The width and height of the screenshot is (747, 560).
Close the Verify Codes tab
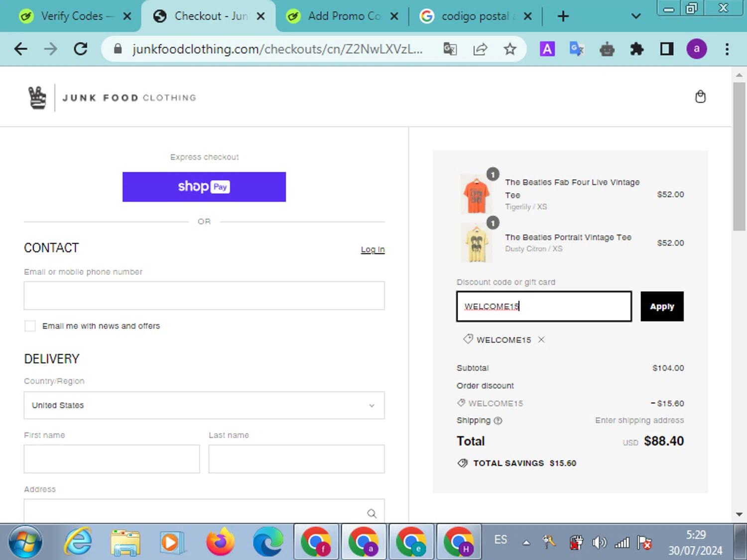(127, 16)
